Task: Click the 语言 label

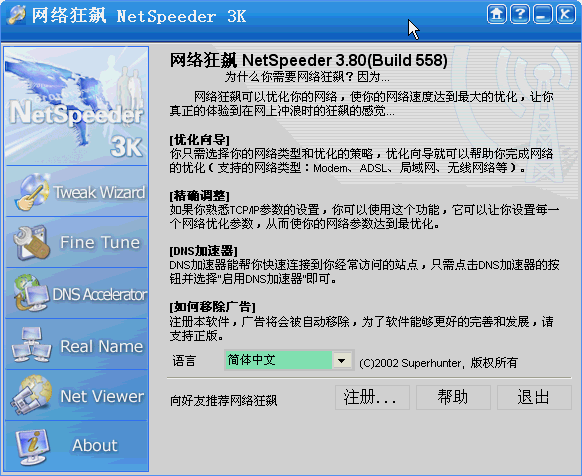Action: click(x=184, y=361)
